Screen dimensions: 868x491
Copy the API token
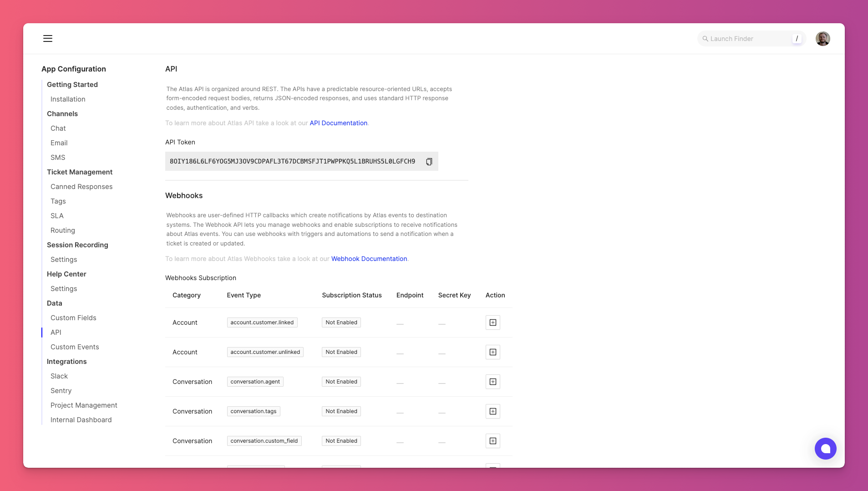point(429,162)
